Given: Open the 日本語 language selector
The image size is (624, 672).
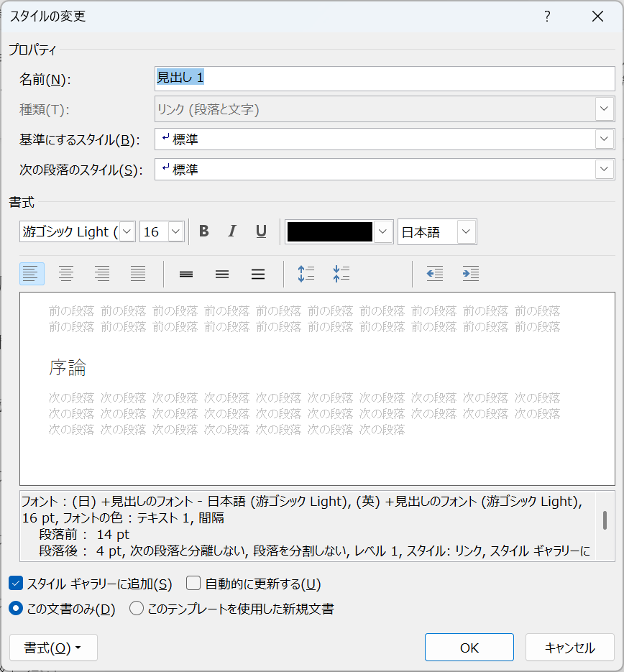Looking at the screenshot, I should click(x=467, y=231).
